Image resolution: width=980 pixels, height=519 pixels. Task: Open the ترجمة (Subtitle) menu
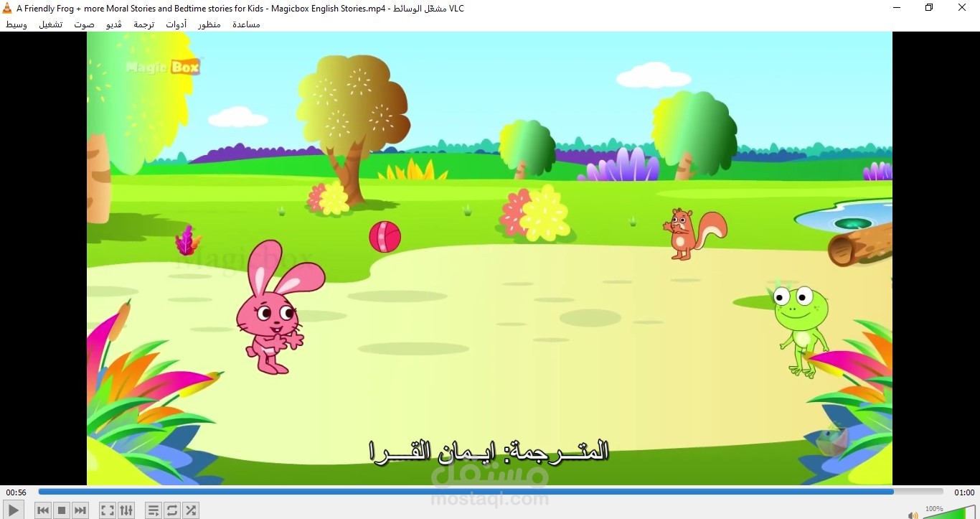(x=143, y=24)
